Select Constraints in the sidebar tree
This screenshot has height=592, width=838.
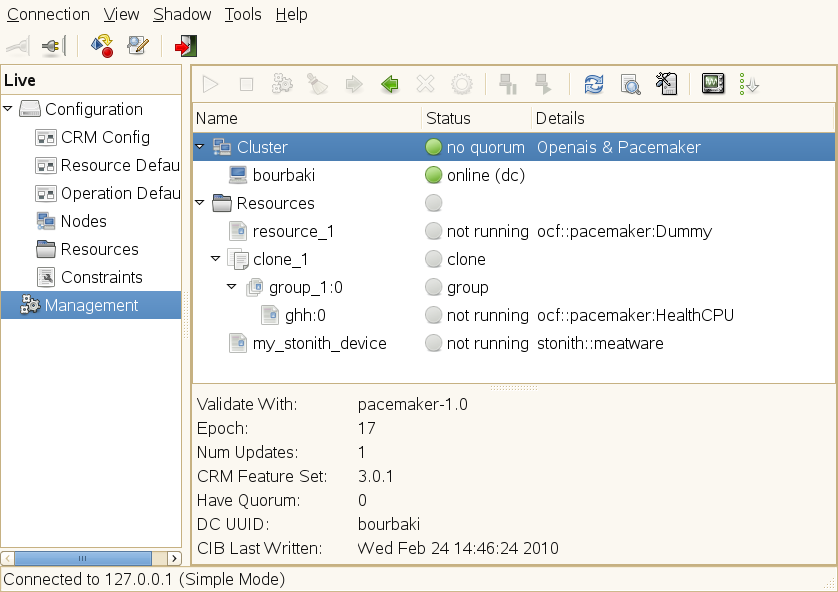coord(102,277)
